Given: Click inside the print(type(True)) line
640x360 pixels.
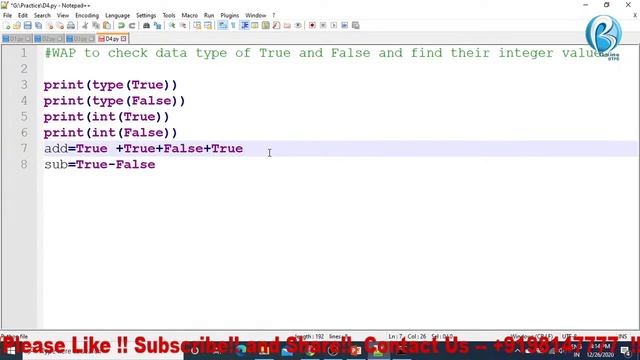Looking at the screenshot, I should point(111,85).
